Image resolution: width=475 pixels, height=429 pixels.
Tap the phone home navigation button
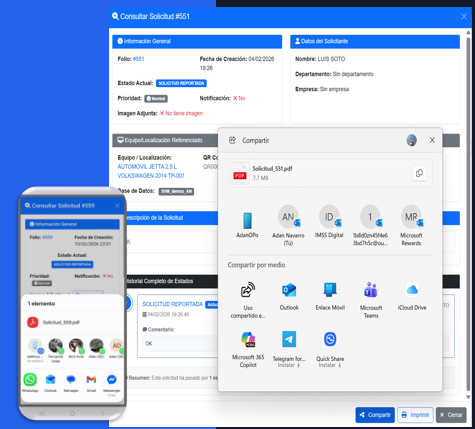(x=72, y=413)
